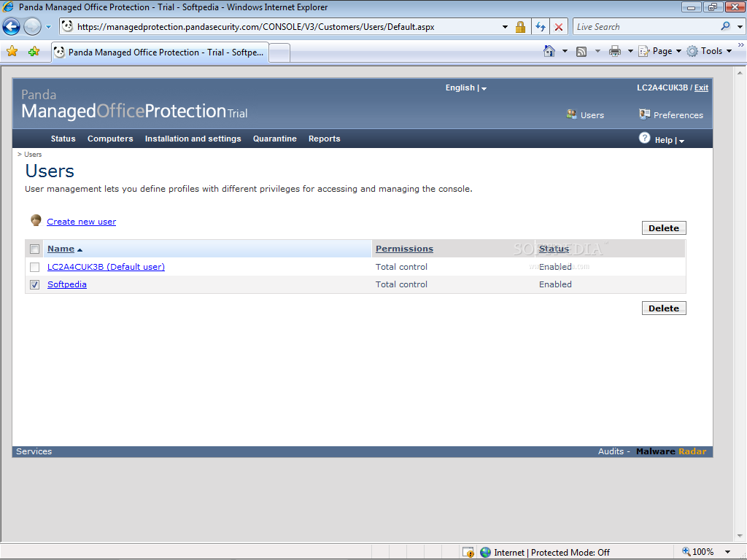Click the Enabled status of Softpedia row
The height and width of the screenshot is (560, 747).
coord(555,284)
